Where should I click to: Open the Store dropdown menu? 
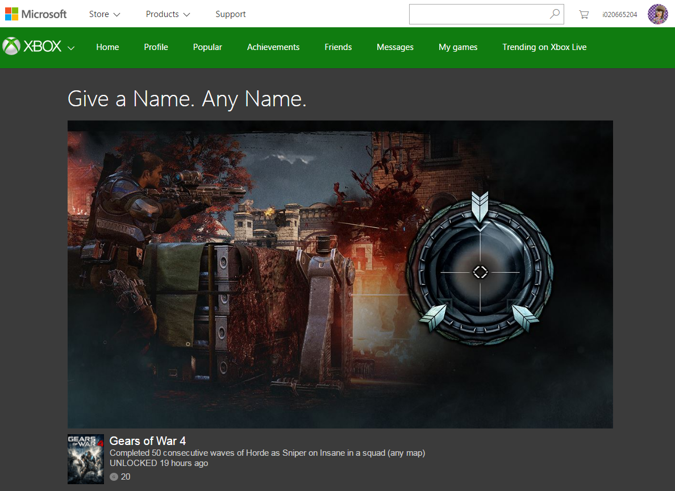[104, 14]
